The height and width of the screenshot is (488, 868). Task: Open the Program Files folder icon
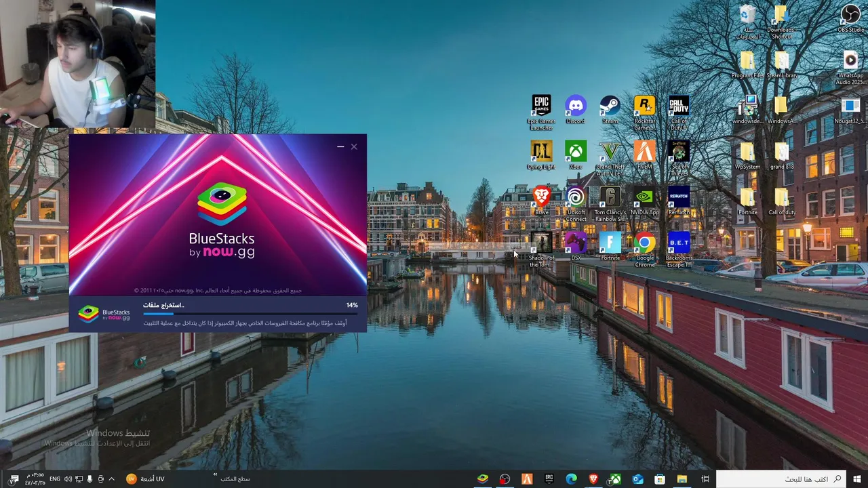click(747, 64)
